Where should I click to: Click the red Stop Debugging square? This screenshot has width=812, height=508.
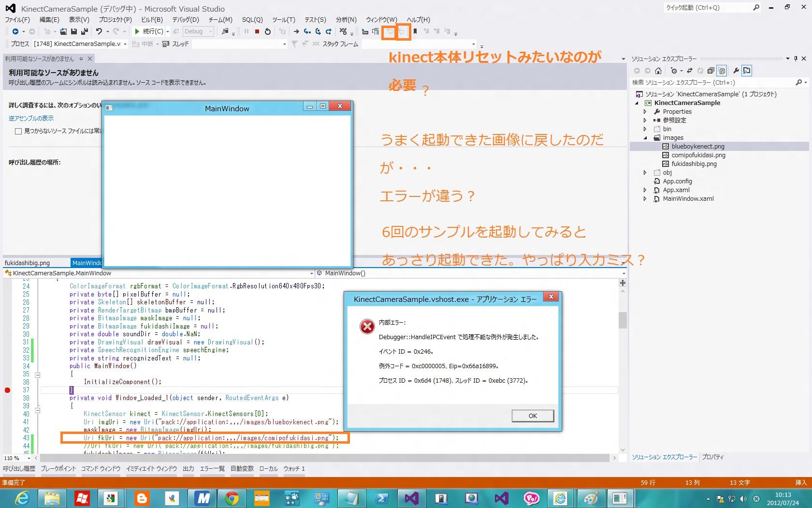point(257,31)
